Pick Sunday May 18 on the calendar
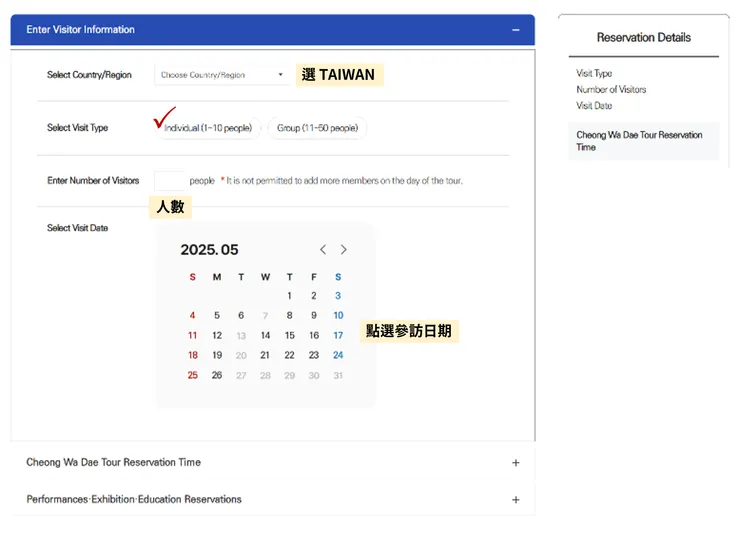740x534 pixels. pos(193,355)
